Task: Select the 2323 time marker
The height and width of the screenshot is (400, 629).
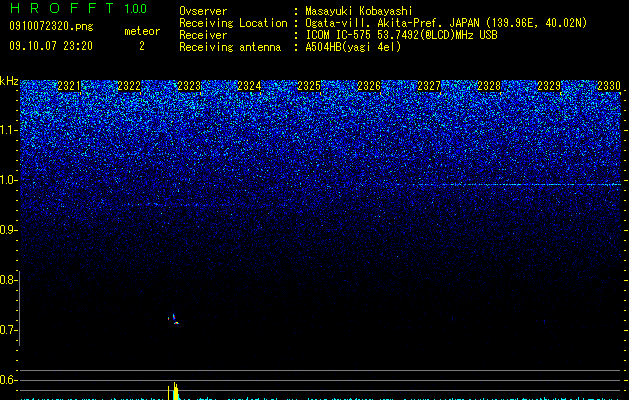Action: tap(189, 86)
